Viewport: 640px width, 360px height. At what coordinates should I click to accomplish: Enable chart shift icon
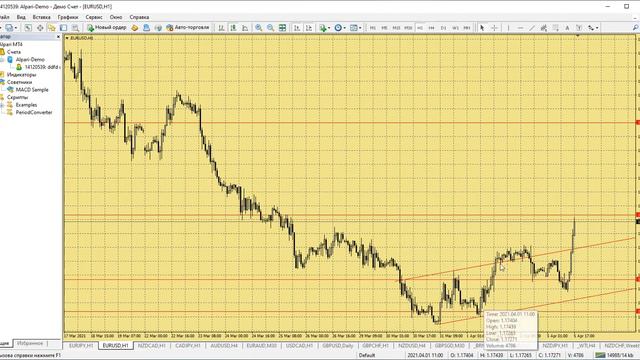click(x=309, y=28)
